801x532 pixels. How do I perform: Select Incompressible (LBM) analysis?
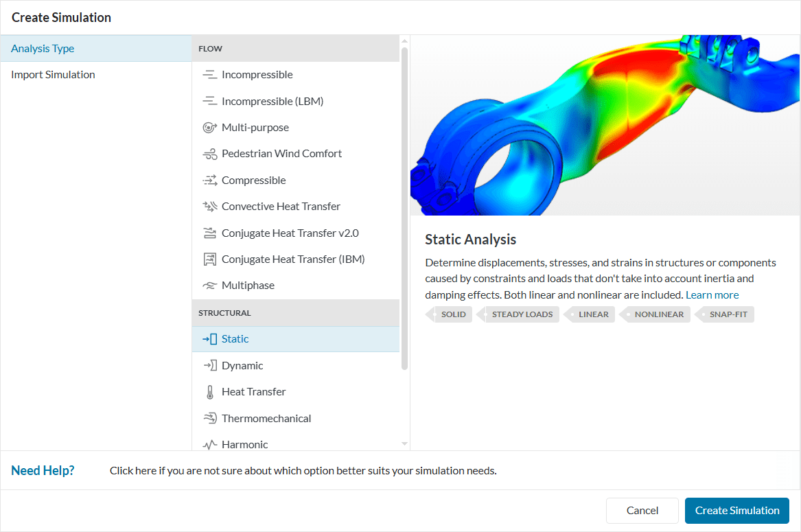272,102
